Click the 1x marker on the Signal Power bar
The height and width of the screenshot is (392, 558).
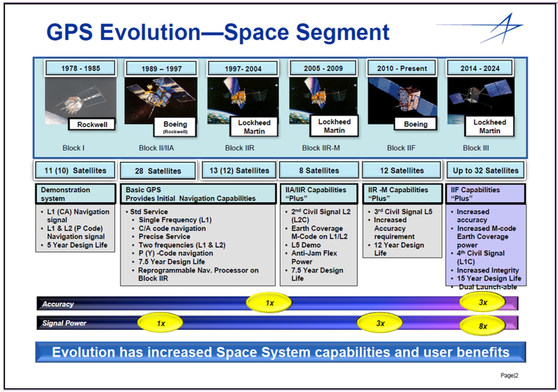(160, 323)
